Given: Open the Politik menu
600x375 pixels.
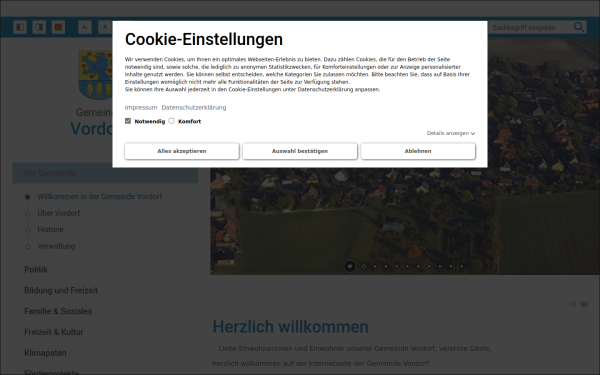Looking at the screenshot, I should coord(36,270).
